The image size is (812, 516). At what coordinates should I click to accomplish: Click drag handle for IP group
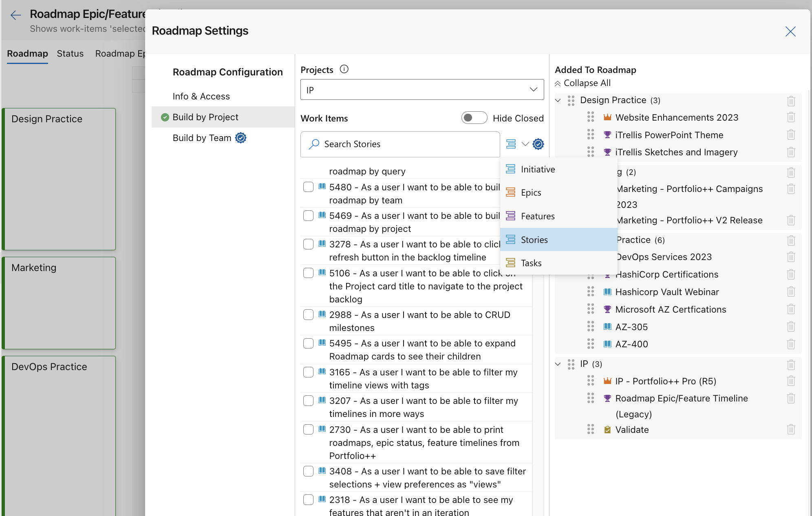coord(571,364)
